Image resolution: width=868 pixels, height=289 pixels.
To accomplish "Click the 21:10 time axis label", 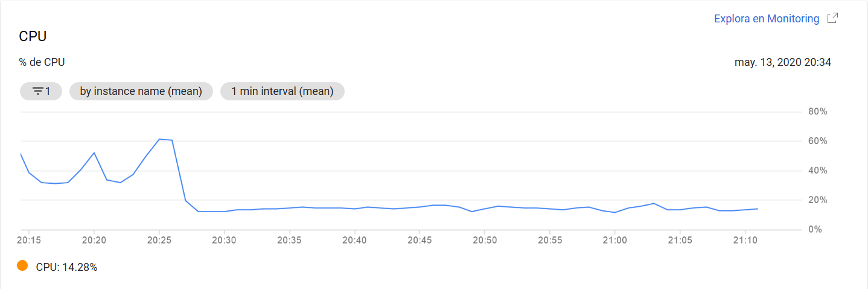I will pyautogui.click(x=745, y=240).
